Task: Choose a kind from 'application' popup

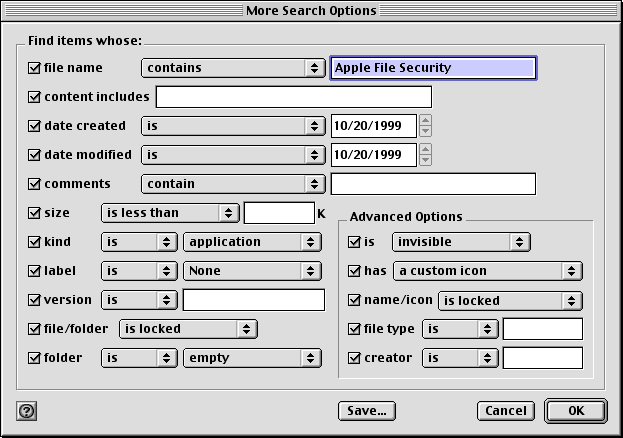Action: point(252,242)
